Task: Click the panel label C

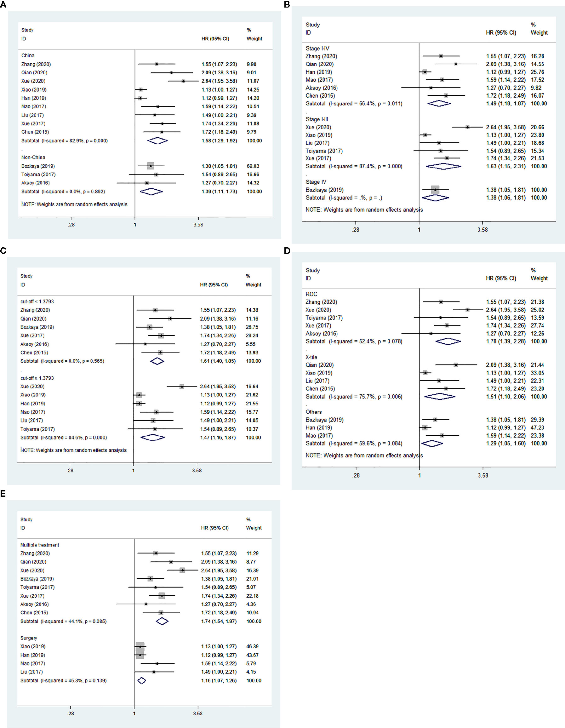Action: [3, 251]
